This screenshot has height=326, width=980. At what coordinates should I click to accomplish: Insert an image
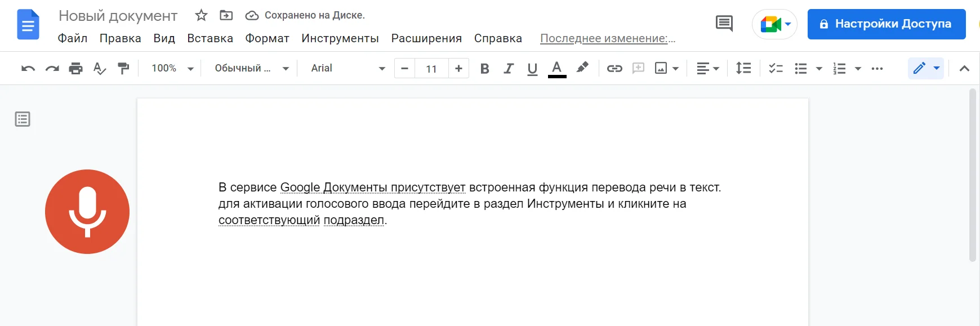pos(661,69)
